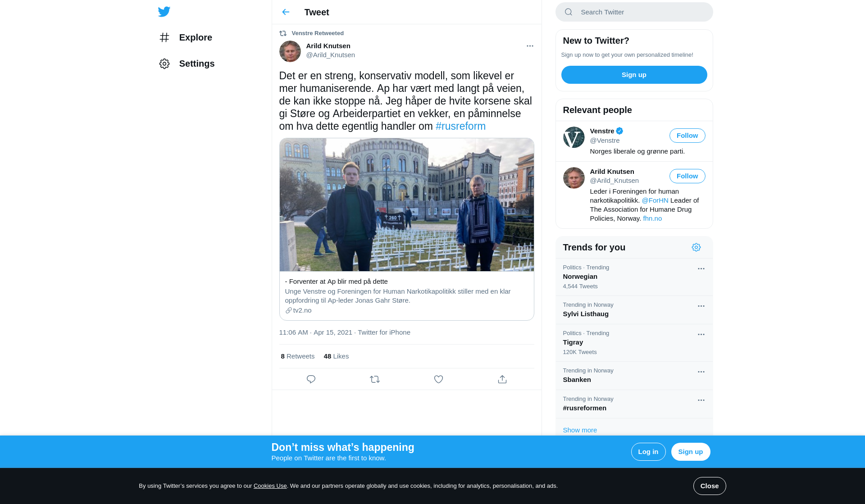Screen dimensions: 865x504
Task: Open Trends settings gear icon
Action: 696,247
